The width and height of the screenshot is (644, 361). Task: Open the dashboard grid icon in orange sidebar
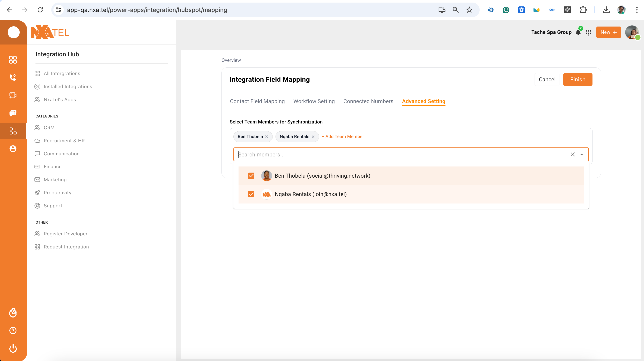(13, 59)
